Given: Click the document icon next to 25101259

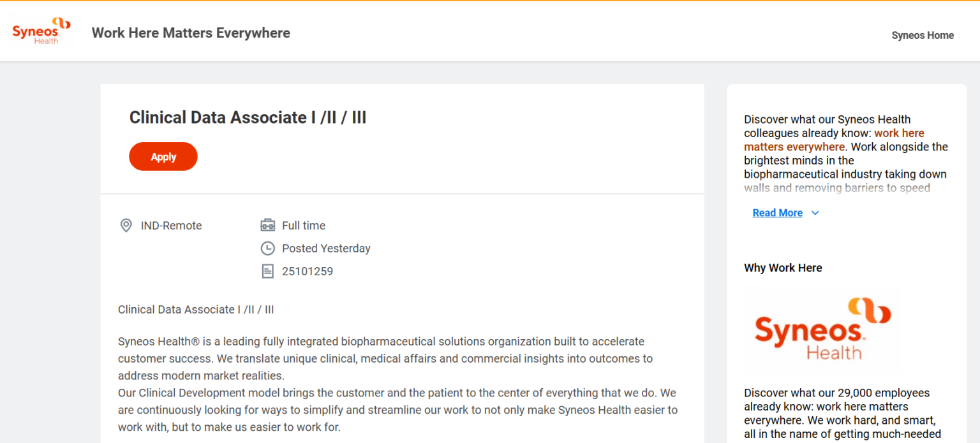Looking at the screenshot, I should [268, 271].
